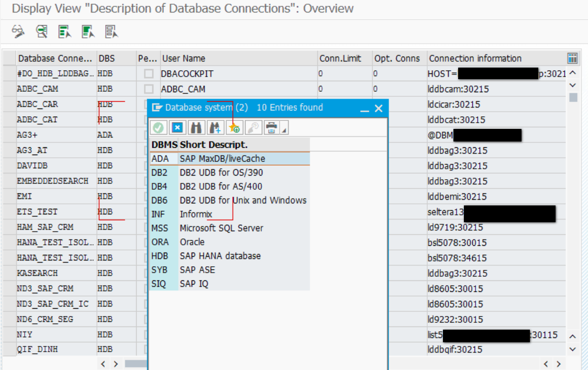588x370 pixels.
Task: Click the Select All toolbar icon
Action: 65,32
